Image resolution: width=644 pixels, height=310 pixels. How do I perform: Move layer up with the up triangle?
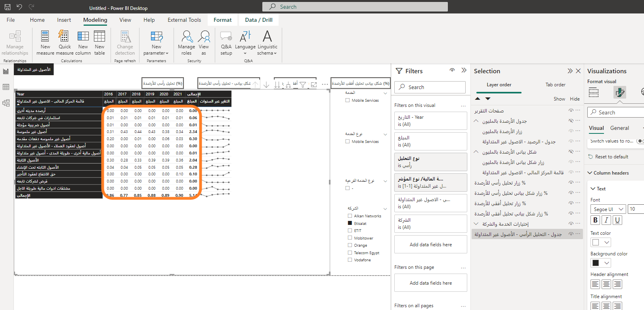pos(478,99)
